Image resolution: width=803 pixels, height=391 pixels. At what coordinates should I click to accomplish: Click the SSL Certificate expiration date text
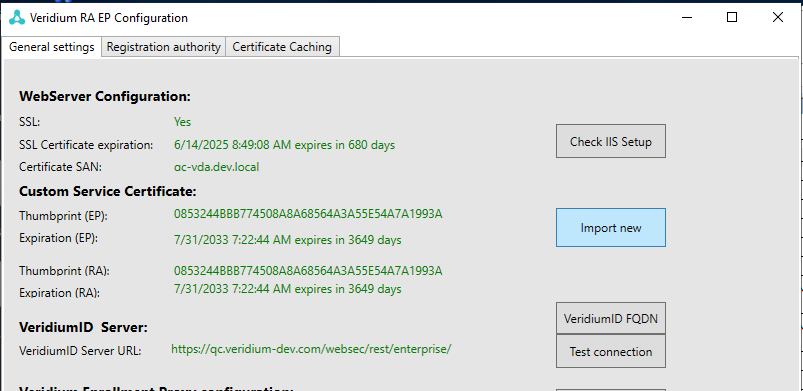click(x=284, y=145)
